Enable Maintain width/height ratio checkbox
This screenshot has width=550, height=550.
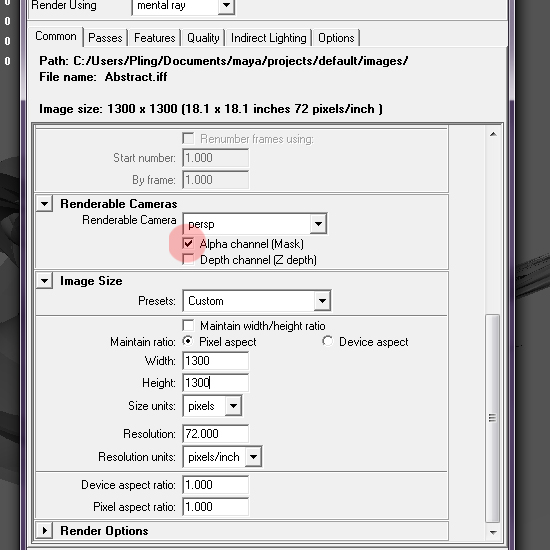tap(188, 326)
